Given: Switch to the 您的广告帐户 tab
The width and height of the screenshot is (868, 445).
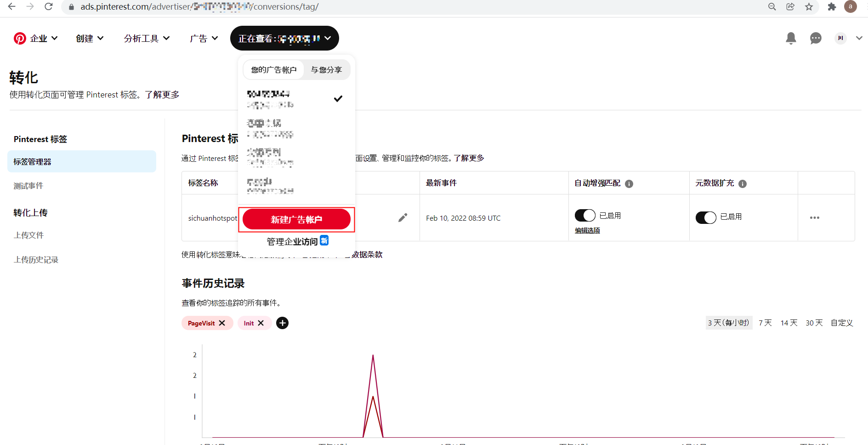Looking at the screenshot, I should (x=274, y=70).
